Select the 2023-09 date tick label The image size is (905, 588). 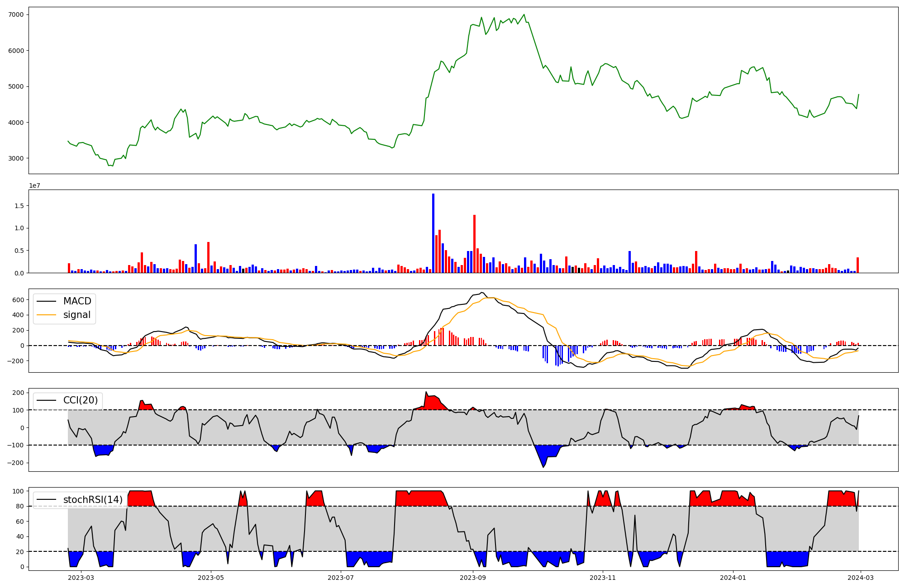[473, 578]
